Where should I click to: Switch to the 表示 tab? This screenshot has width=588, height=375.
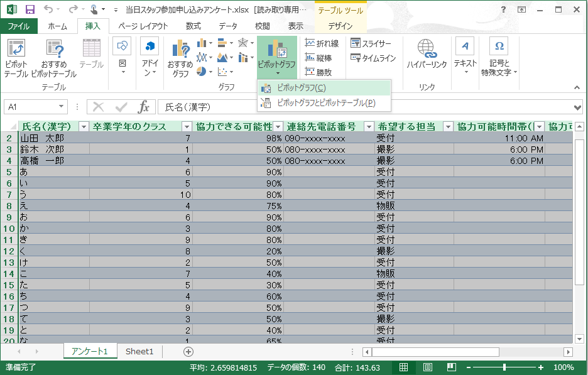click(x=295, y=26)
